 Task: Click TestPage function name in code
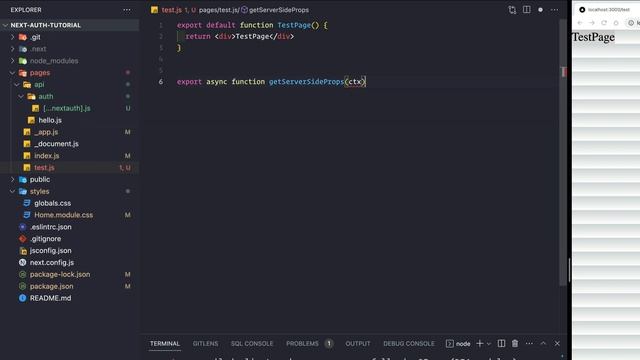pos(294,25)
